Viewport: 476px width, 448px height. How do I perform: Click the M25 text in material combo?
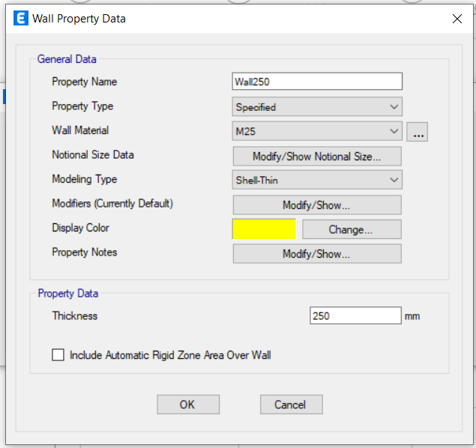[246, 131]
